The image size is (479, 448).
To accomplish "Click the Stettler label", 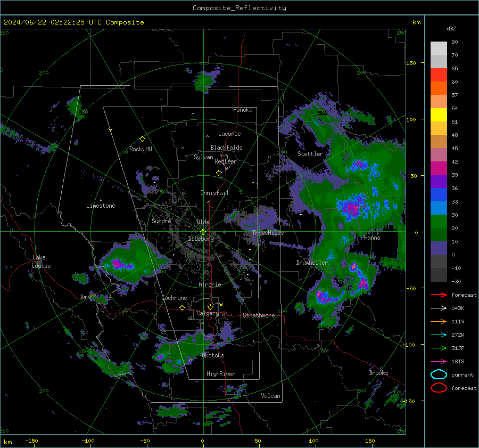I will pos(310,154).
